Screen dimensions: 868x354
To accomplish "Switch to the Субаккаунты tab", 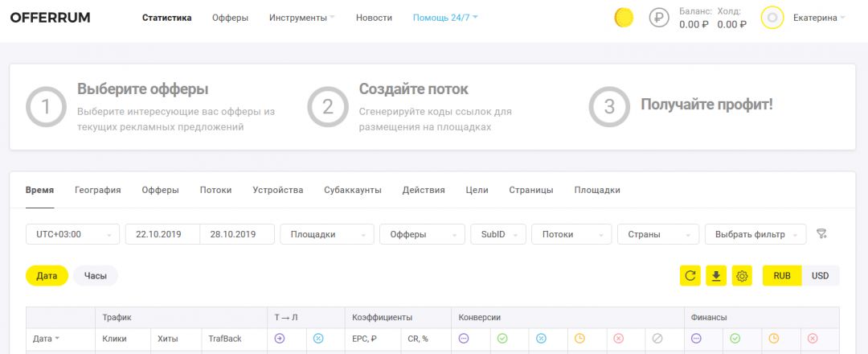I will tap(353, 190).
